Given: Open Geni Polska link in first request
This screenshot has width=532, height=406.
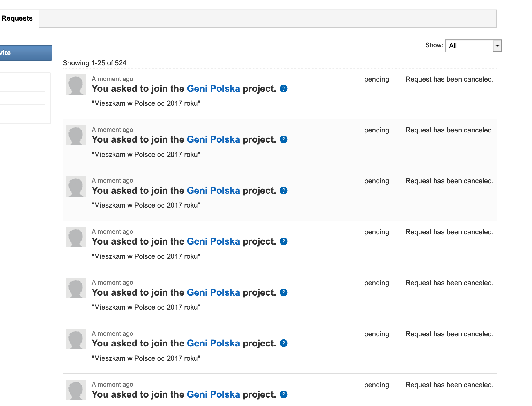Looking at the screenshot, I should pyautogui.click(x=213, y=89).
